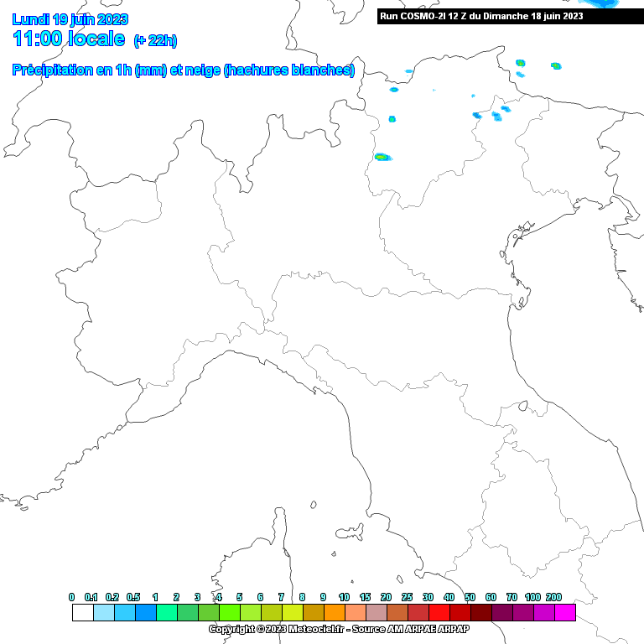
Task: Click the Elba island outline
Action: 351,532
